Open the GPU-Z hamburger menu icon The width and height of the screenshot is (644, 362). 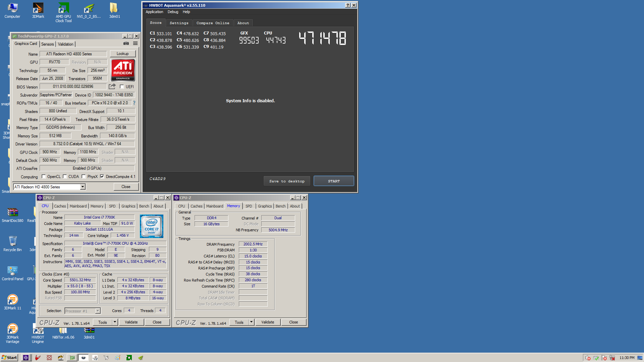point(136,44)
